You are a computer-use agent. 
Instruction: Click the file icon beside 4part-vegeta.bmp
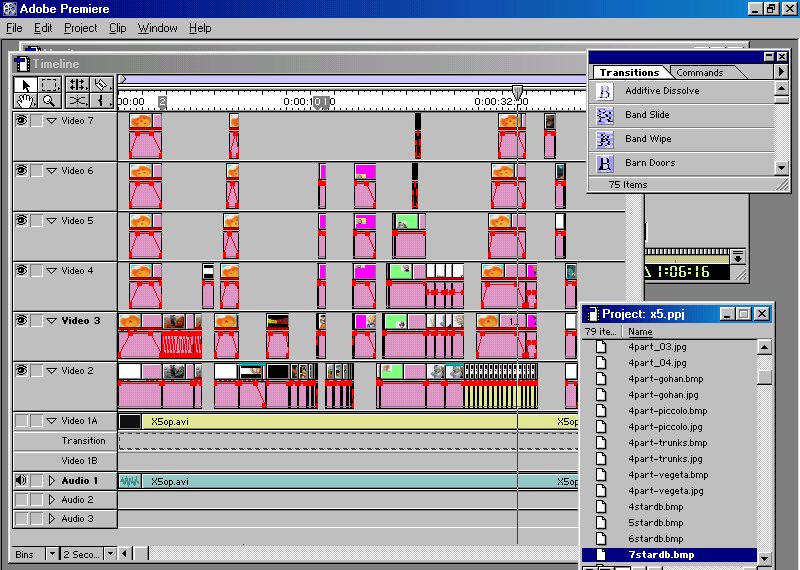[x=602, y=475]
